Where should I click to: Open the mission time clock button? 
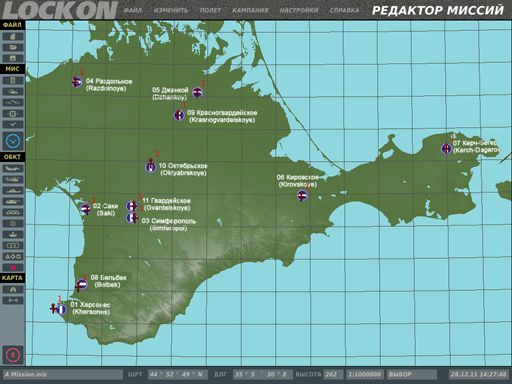pyautogui.click(x=13, y=141)
